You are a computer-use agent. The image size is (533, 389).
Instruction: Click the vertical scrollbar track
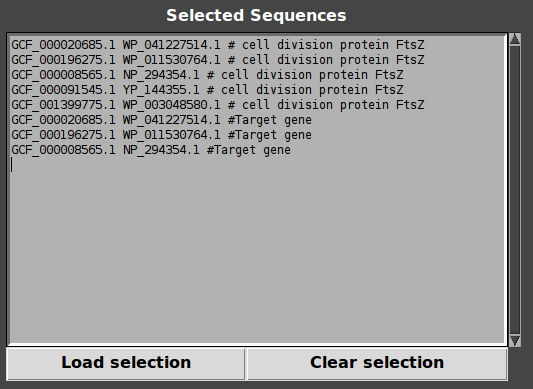click(x=515, y=190)
